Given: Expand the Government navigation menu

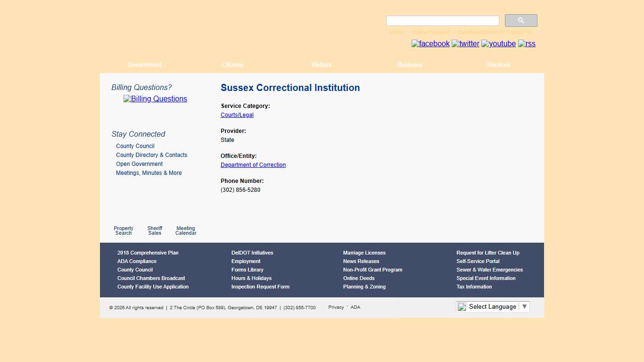Looking at the screenshot, I should coord(144,65).
